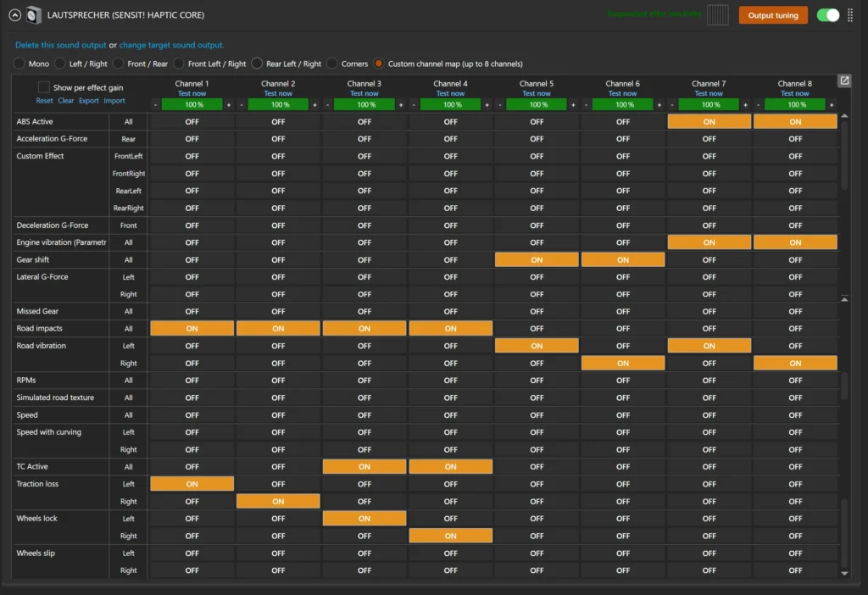Disable the sound output toggle switch
The height and width of the screenshot is (595, 868).
click(x=828, y=15)
